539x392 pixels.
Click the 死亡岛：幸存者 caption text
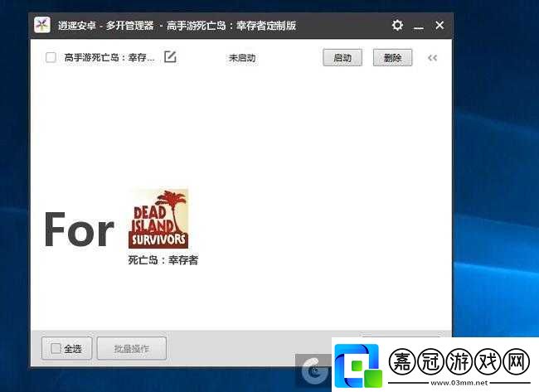[x=163, y=260]
